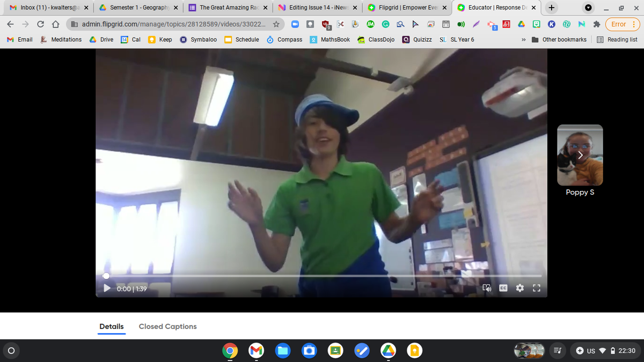Bookmark this page with star icon
This screenshot has width=644, height=362.
(x=276, y=24)
